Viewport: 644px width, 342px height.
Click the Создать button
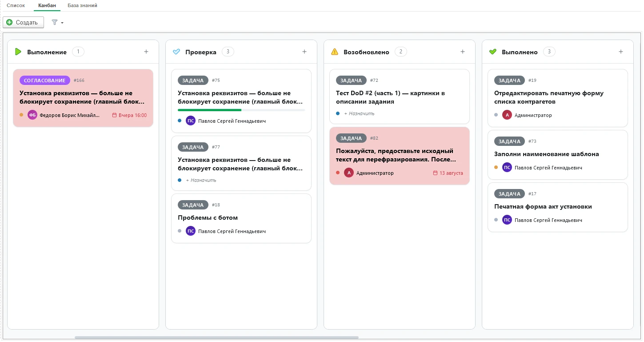pyautogui.click(x=24, y=22)
